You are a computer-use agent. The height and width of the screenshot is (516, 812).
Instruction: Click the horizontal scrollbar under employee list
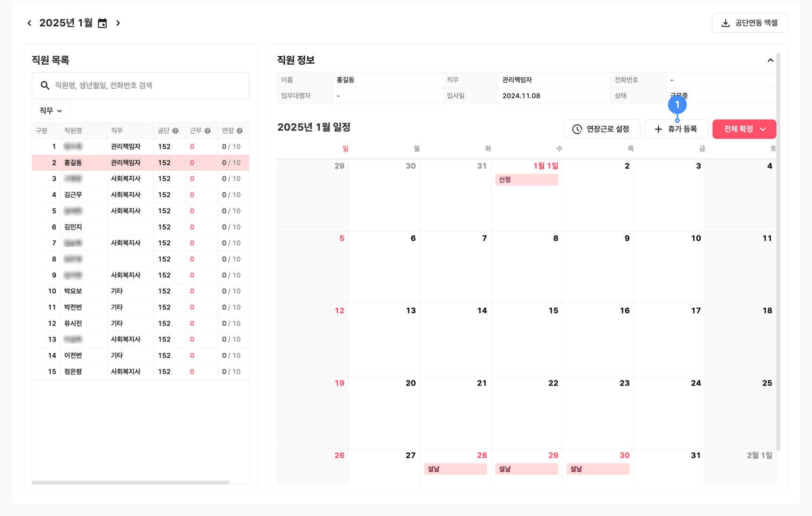[130, 482]
